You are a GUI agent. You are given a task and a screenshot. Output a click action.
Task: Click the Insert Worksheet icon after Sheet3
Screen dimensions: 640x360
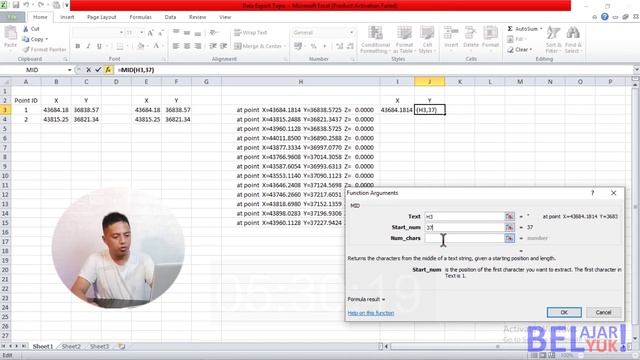coord(122,346)
